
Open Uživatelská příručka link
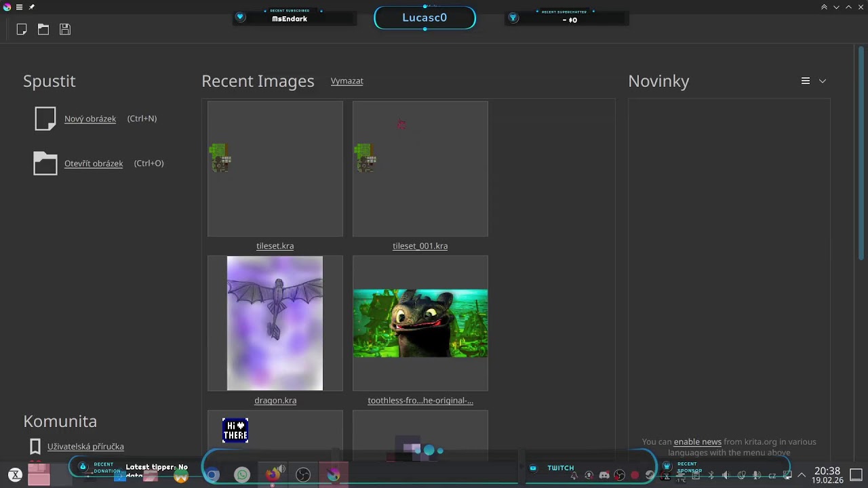click(x=85, y=447)
